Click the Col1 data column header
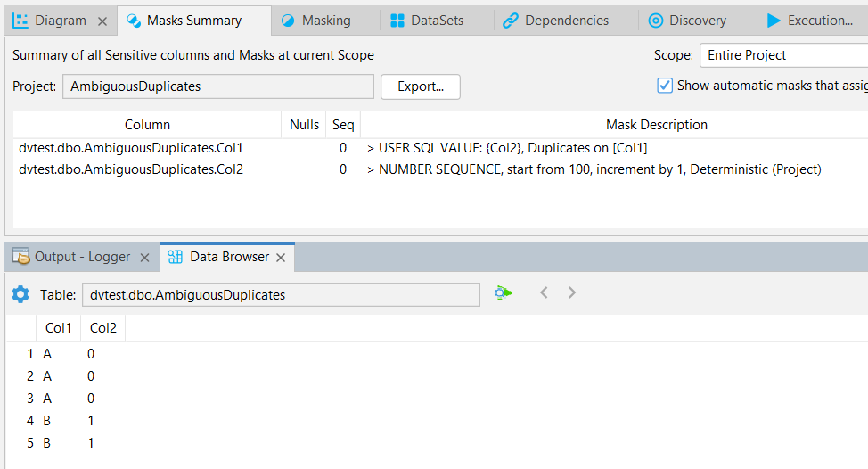Viewport: 868px width, 469px height. tap(58, 328)
